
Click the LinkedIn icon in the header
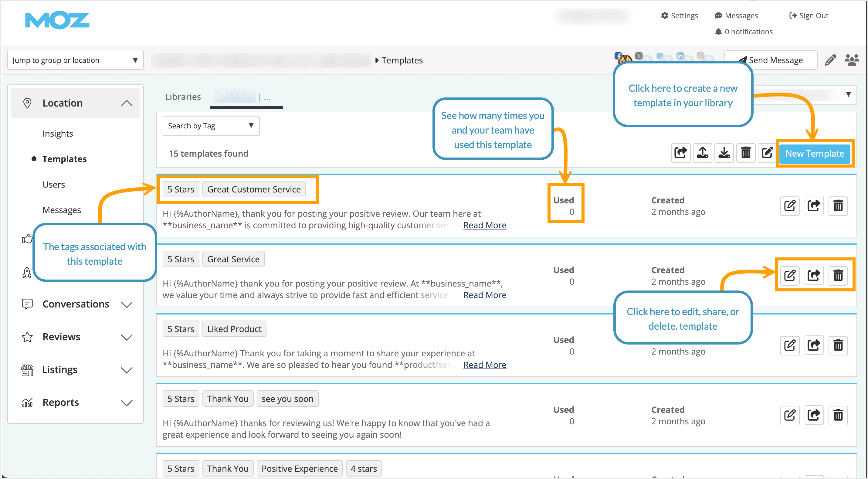[x=680, y=56]
